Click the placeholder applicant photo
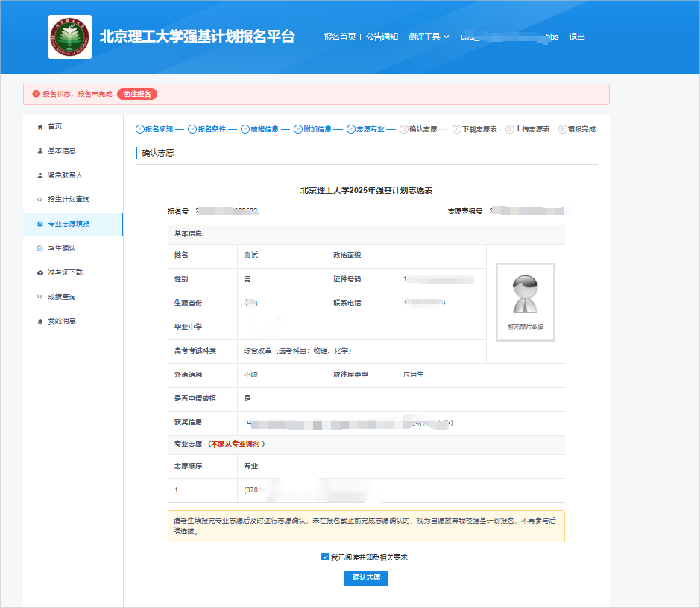Image resolution: width=700 pixels, height=608 pixels. pyautogui.click(x=525, y=295)
